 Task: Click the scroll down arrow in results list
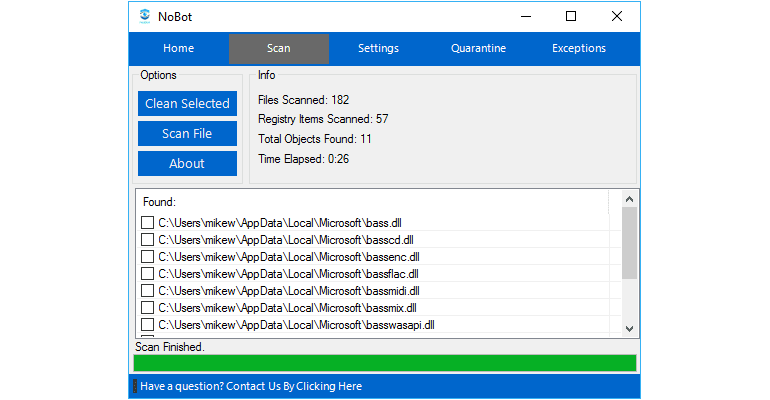(629, 328)
